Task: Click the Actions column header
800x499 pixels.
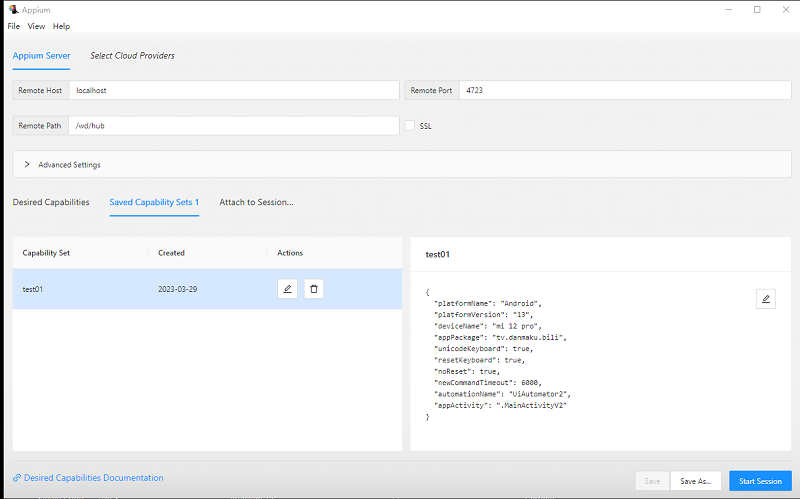Action: (290, 253)
